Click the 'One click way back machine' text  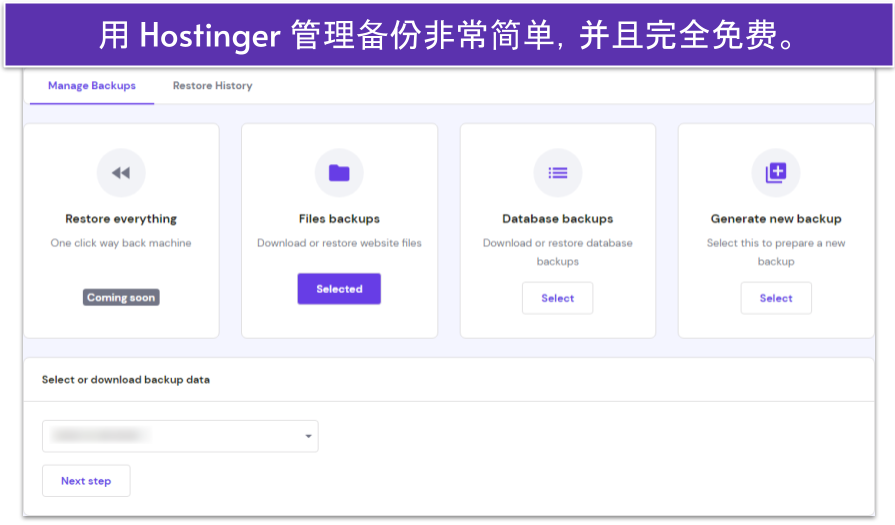click(x=121, y=243)
